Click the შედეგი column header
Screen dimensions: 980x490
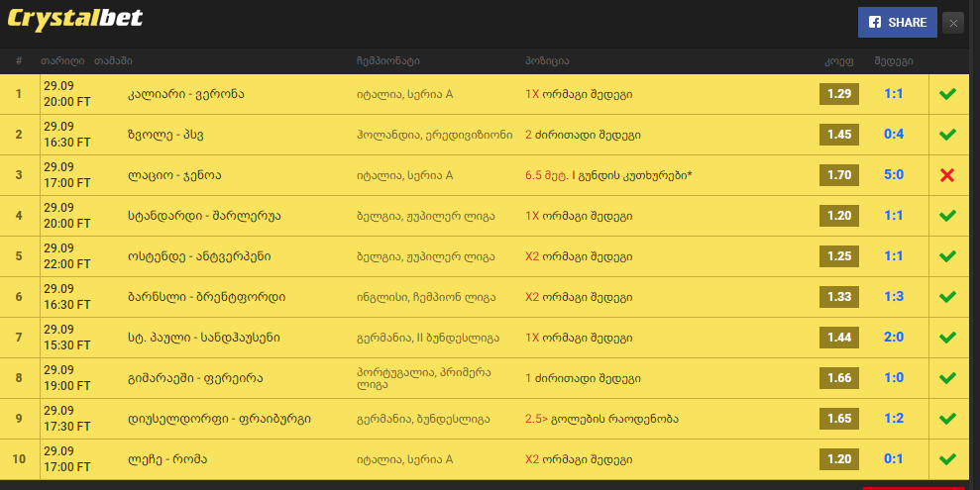(894, 61)
